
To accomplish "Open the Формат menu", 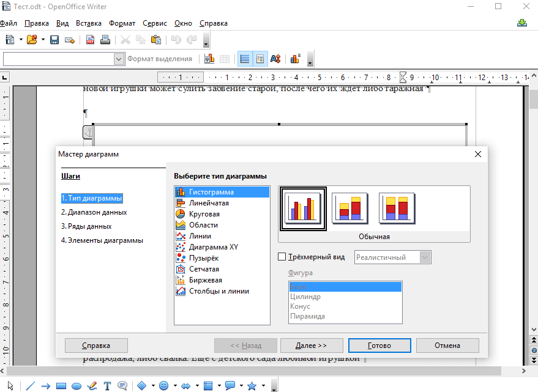I will click(122, 23).
